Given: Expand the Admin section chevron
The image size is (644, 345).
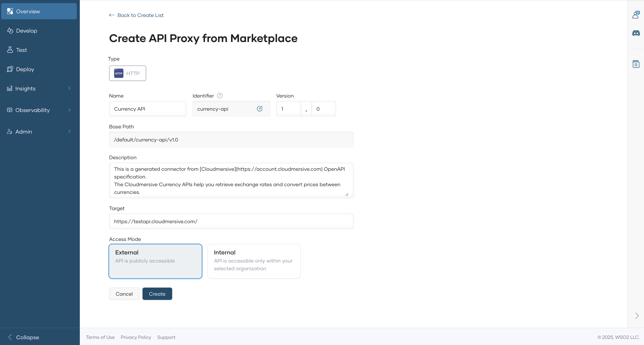Looking at the screenshot, I should tap(69, 132).
